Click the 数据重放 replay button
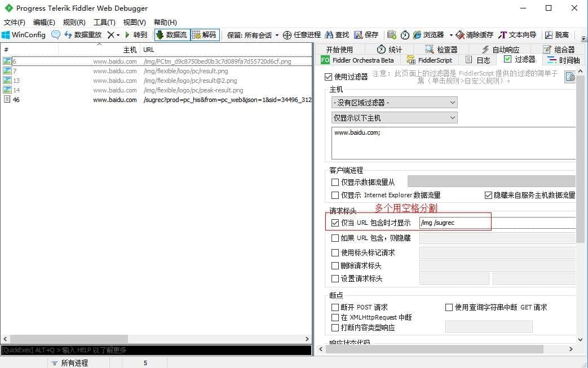Viewport: 588px width, 368px height. pos(83,35)
